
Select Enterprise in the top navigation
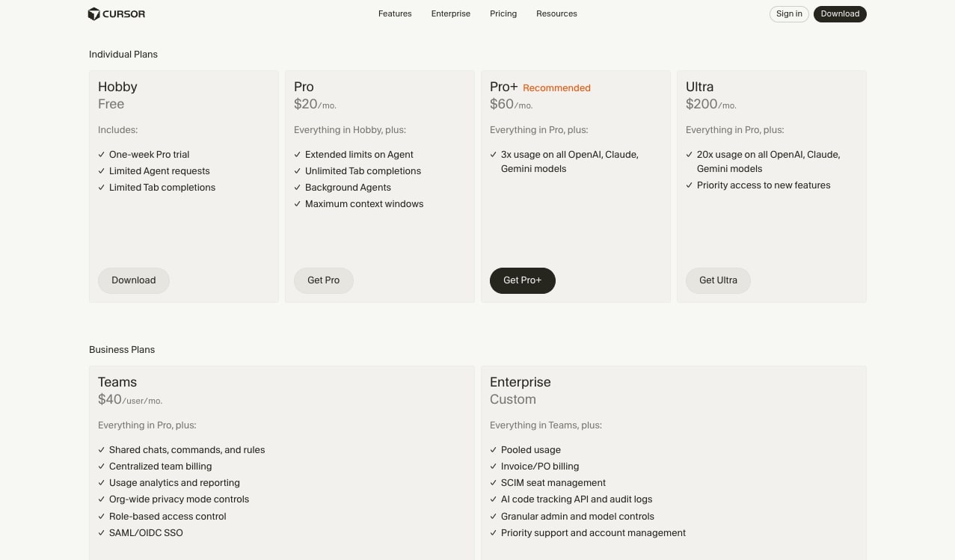tap(450, 13)
